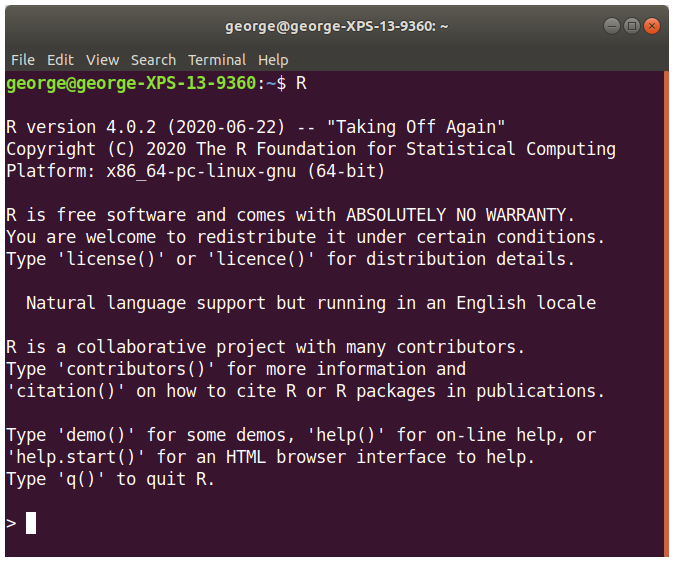
Task: Open the Search menu
Action: [x=153, y=60]
